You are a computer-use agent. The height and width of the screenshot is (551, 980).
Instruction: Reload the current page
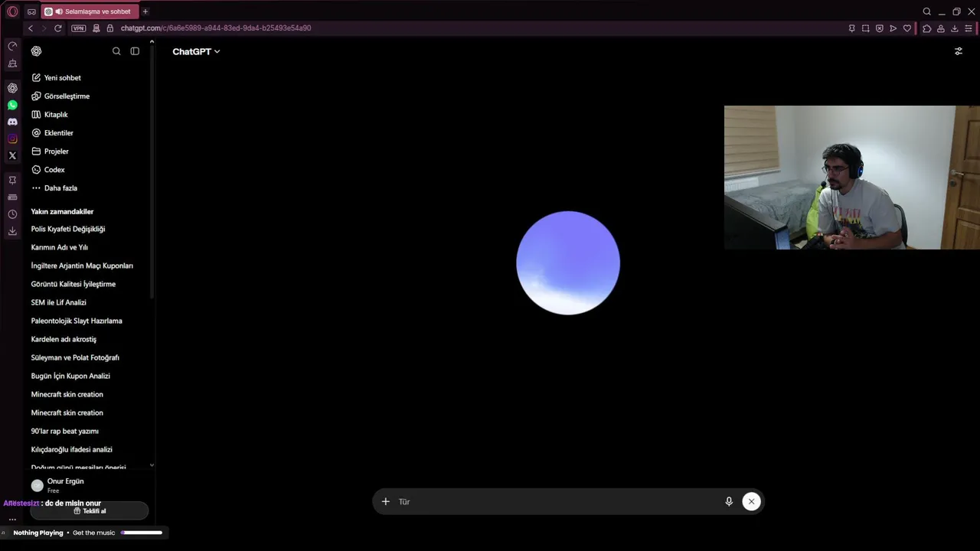pos(57,28)
